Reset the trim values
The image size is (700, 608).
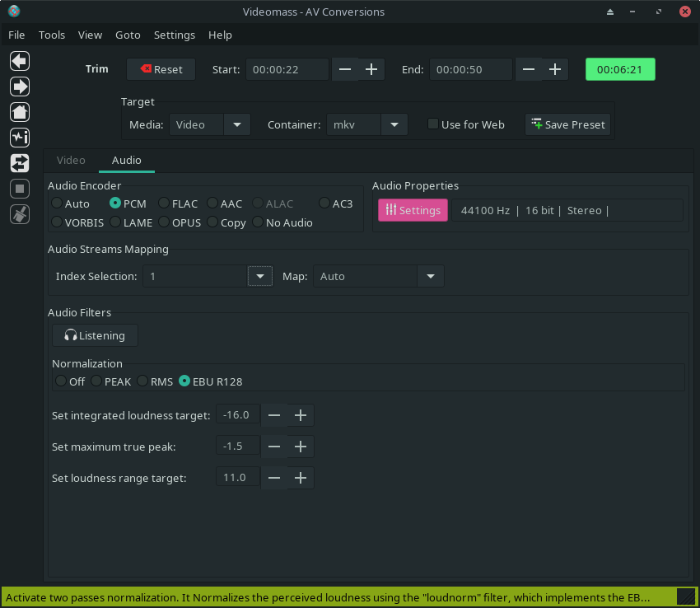point(161,69)
